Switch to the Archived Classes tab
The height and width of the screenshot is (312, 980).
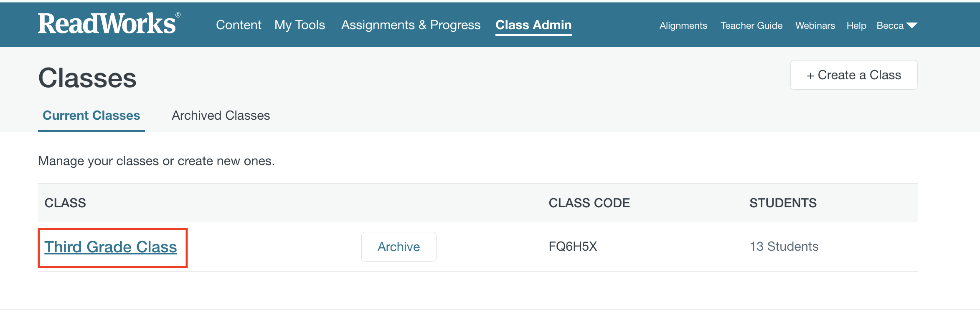click(x=221, y=115)
